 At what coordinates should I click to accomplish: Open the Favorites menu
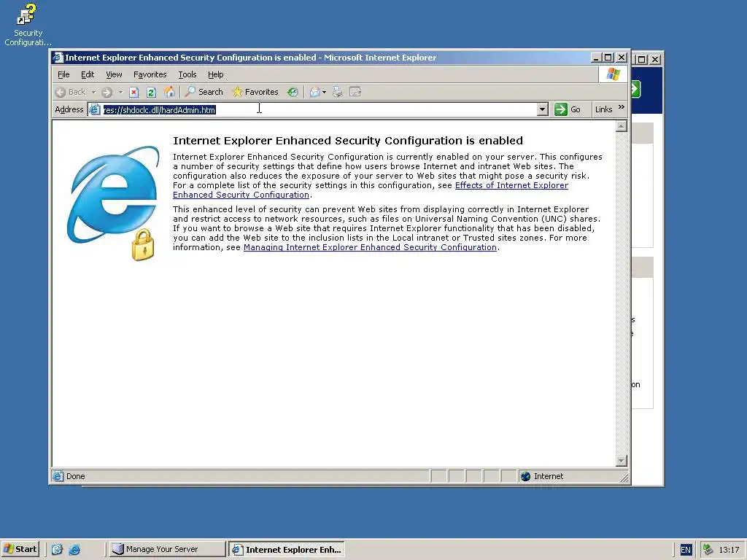pos(150,74)
